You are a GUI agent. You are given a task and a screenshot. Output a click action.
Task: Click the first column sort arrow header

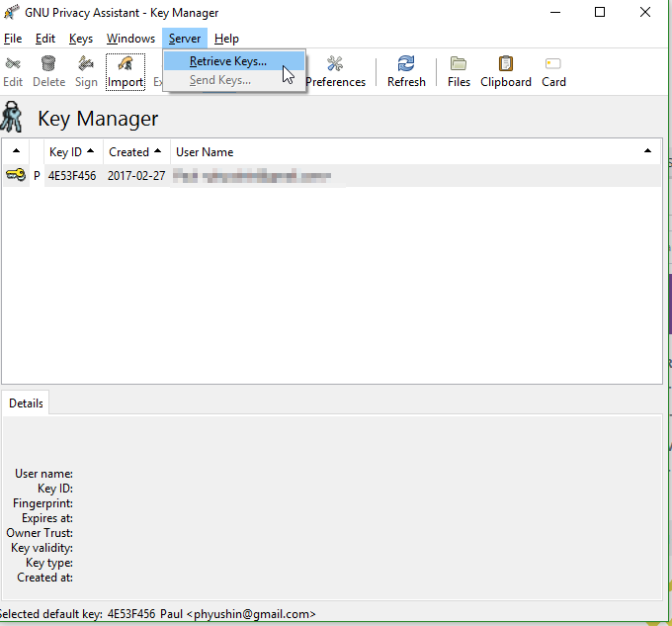pyautogui.click(x=16, y=151)
